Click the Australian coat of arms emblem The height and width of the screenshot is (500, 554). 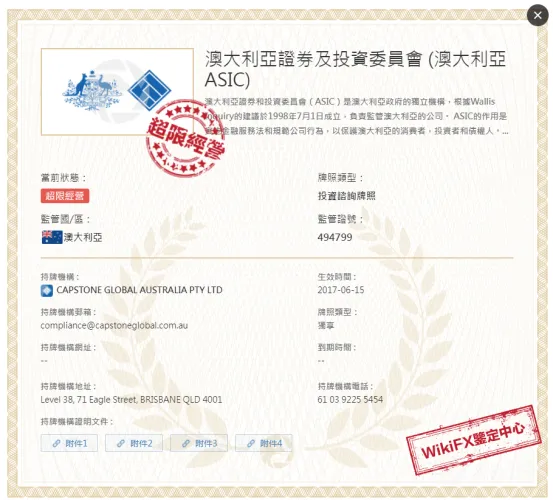click(92, 90)
